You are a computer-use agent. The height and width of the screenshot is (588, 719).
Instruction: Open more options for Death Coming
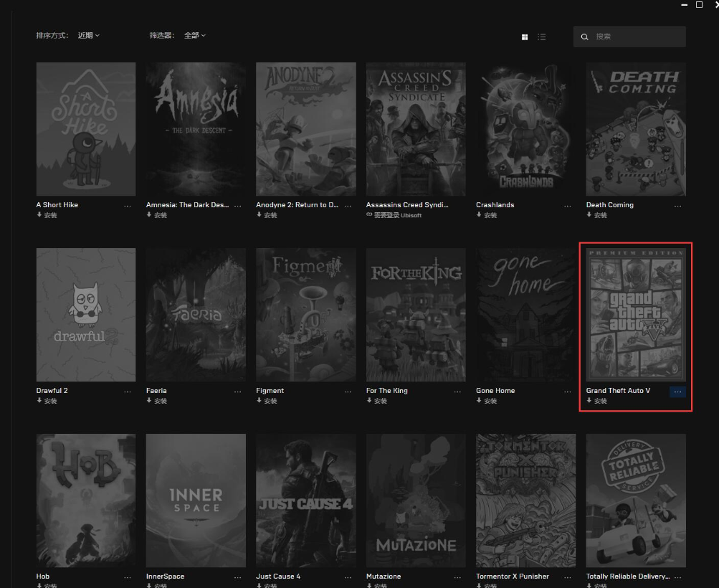point(677,206)
